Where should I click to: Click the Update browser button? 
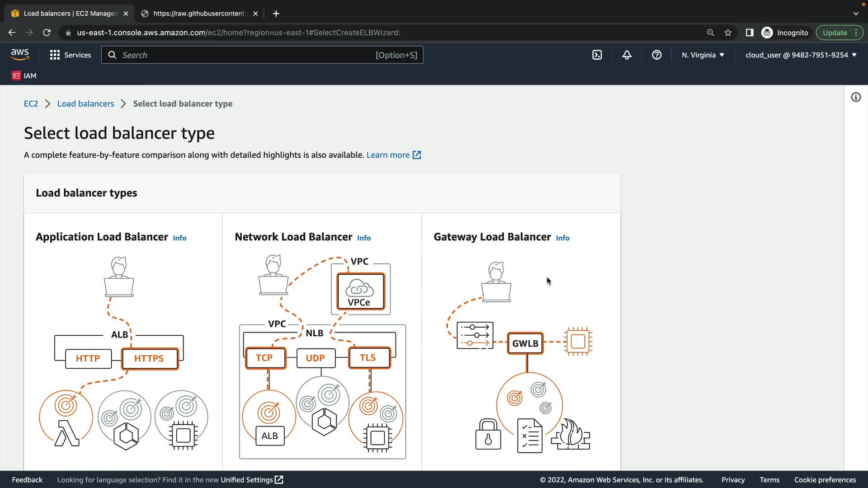coord(834,33)
